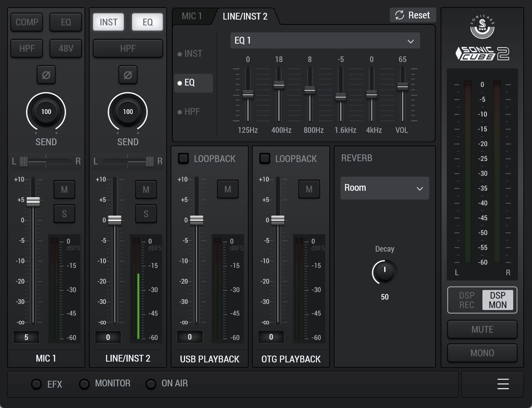The image size is (532, 408).
Task: Solo the MIC 1 channel
Action: tap(64, 214)
